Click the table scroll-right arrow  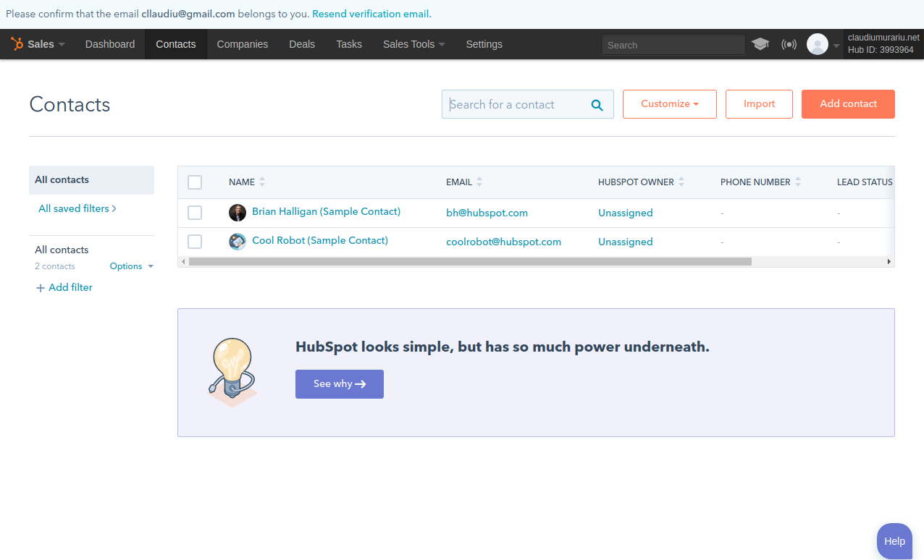(889, 261)
